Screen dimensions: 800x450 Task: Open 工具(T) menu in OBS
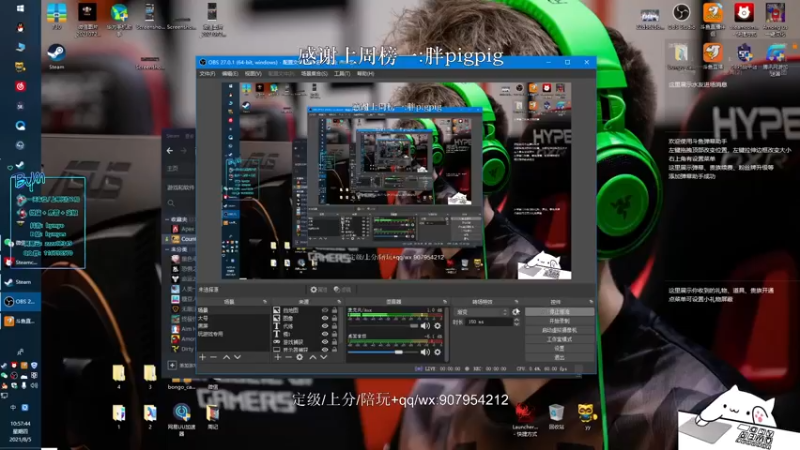pyautogui.click(x=342, y=74)
